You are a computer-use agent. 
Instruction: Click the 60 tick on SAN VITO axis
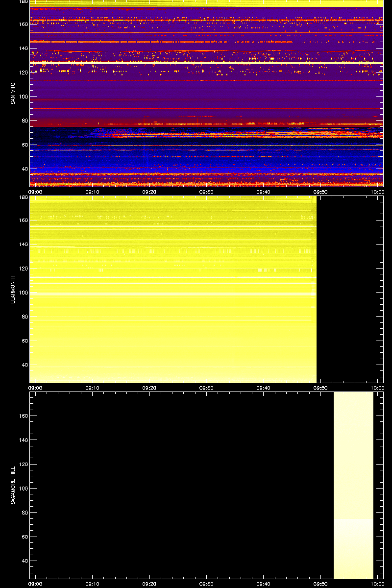click(x=25, y=145)
